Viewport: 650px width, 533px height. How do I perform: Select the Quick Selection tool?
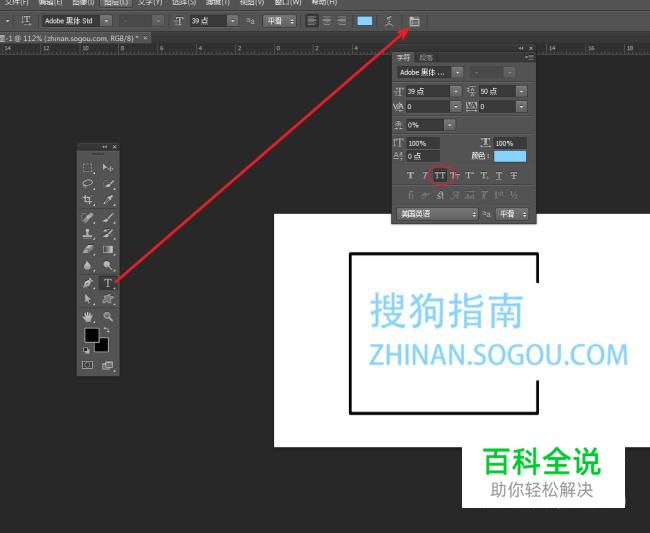tap(108, 184)
